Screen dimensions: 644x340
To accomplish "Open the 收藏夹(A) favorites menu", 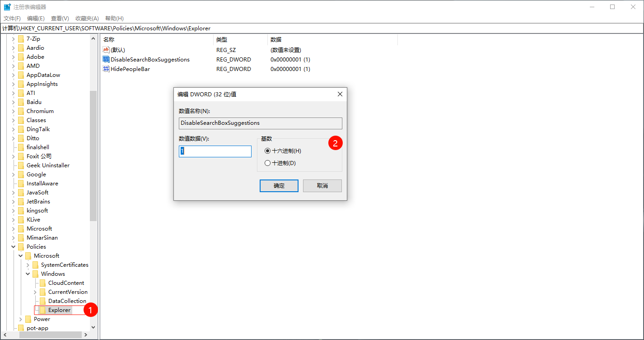I will pos(87,19).
